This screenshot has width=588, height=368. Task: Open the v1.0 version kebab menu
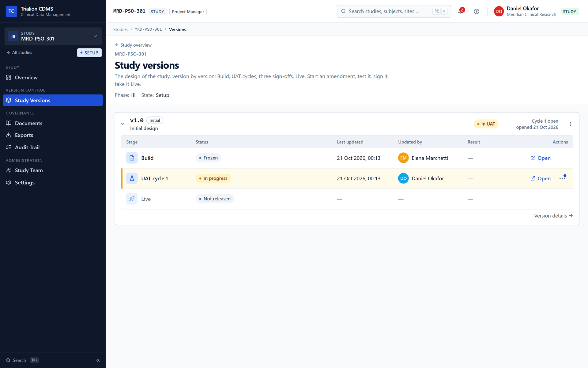[x=570, y=124]
